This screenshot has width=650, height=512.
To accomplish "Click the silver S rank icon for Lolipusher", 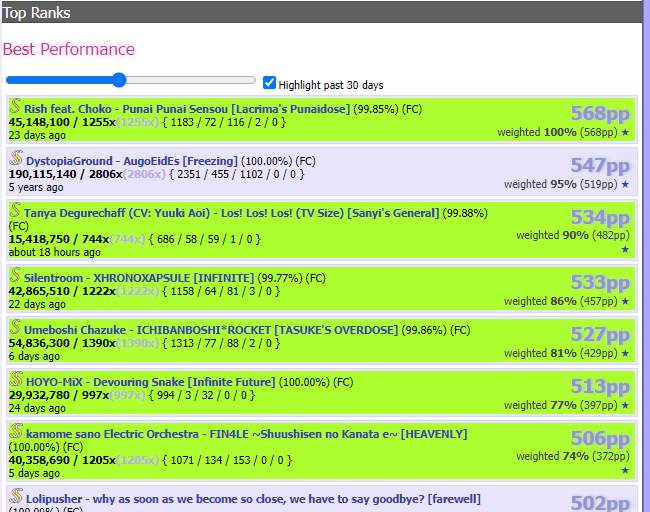I will coord(16,496).
